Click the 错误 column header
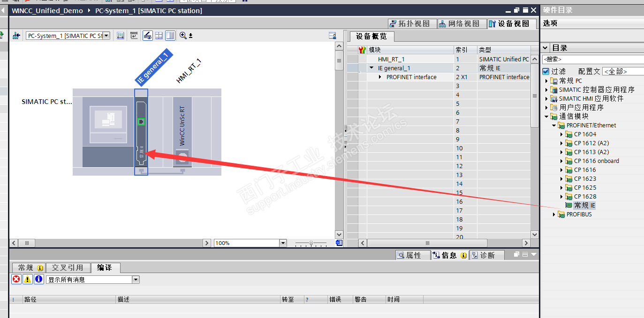The height and width of the screenshot is (318, 644). [340, 299]
